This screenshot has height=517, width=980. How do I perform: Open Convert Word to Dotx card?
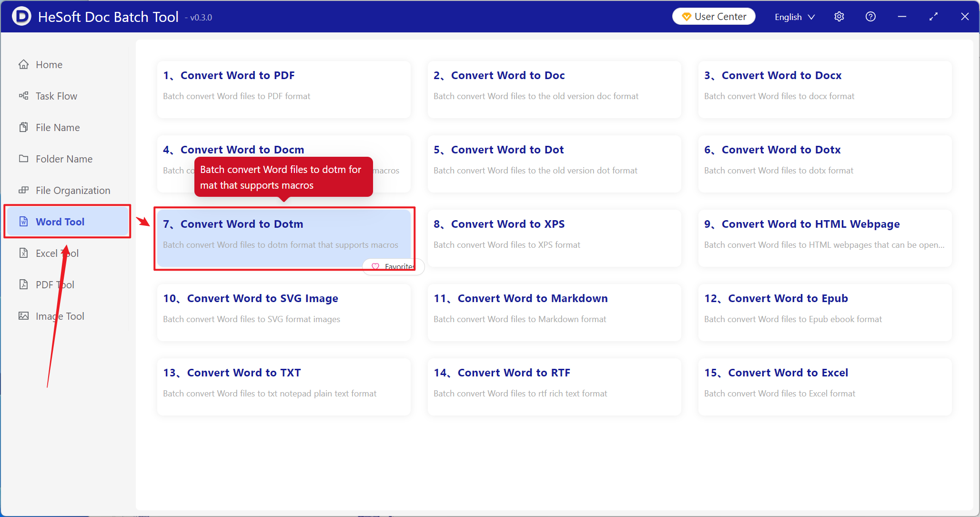(825, 163)
